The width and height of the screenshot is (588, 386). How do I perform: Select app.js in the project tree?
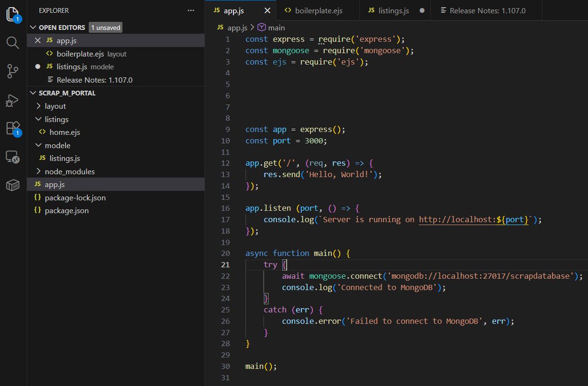pos(116,184)
